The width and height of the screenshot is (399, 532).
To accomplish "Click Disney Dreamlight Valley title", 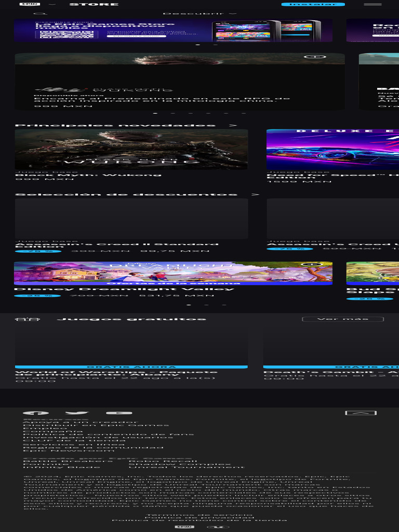I will tap(124, 289).
